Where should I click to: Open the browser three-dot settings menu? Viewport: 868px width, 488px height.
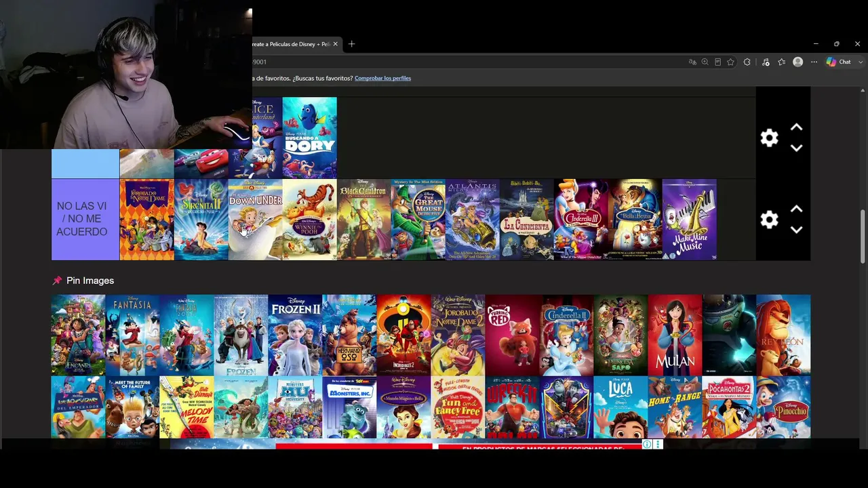click(x=814, y=62)
